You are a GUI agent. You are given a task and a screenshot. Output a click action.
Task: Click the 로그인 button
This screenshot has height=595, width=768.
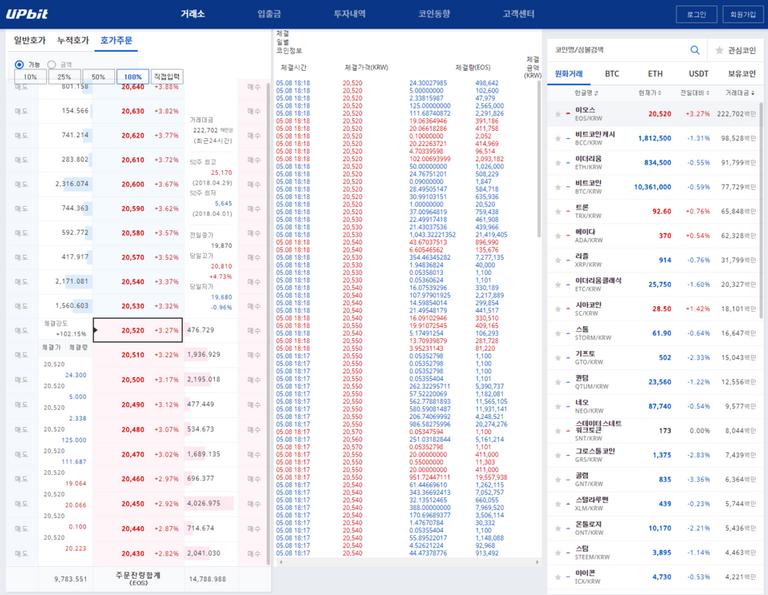pyautogui.click(x=697, y=14)
